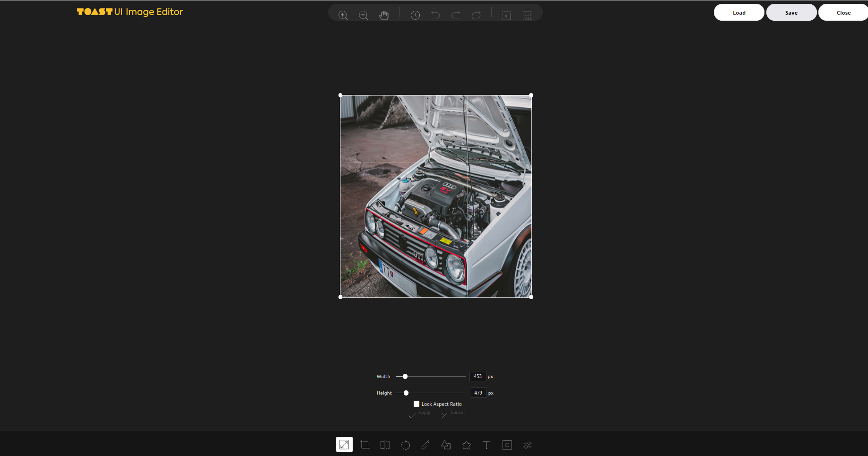The width and height of the screenshot is (868, 456).
Task: Click the Load button
Action: 739,12
